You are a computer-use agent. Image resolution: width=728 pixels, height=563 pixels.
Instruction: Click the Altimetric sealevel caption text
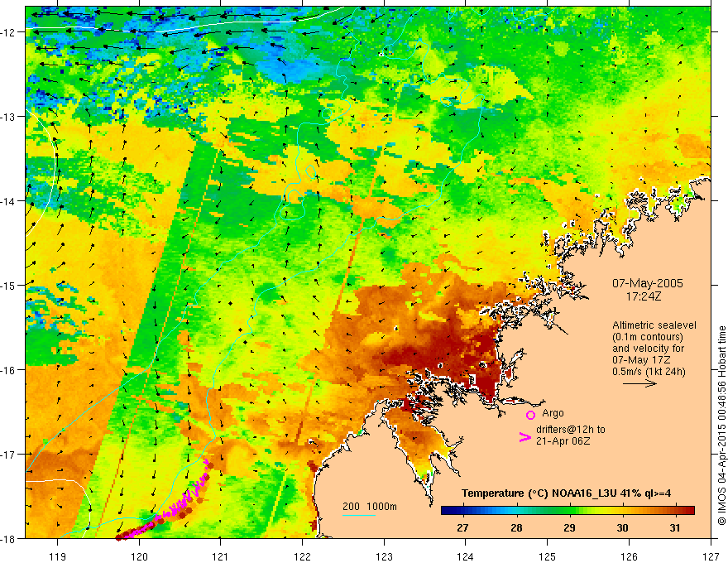point(654,325)
